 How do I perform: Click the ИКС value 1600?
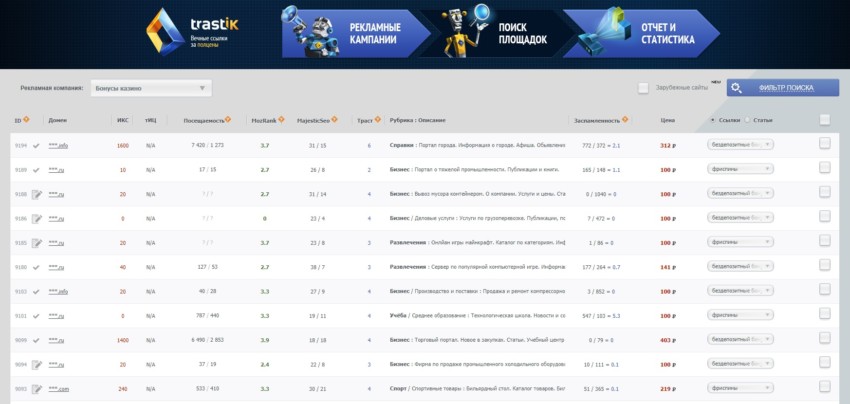(123, 146)
